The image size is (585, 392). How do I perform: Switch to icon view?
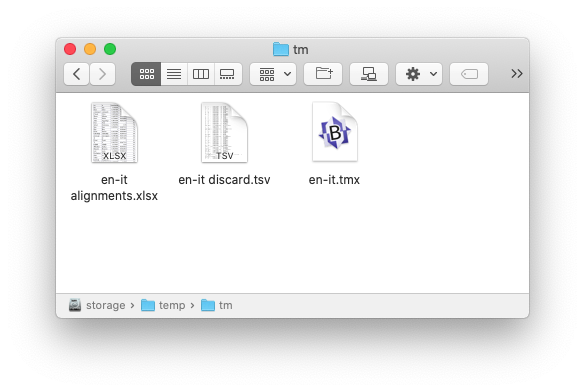coord(146,74)
